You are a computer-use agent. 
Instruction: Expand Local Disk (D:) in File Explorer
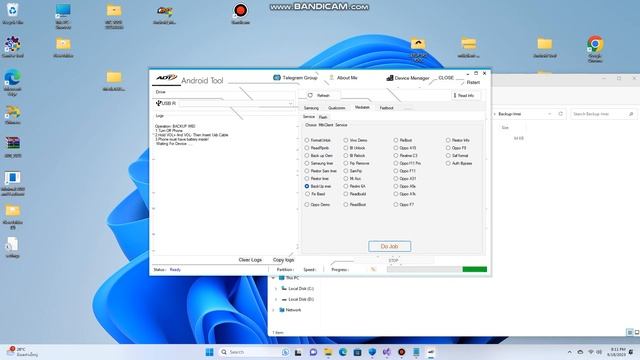click(276, 299)
